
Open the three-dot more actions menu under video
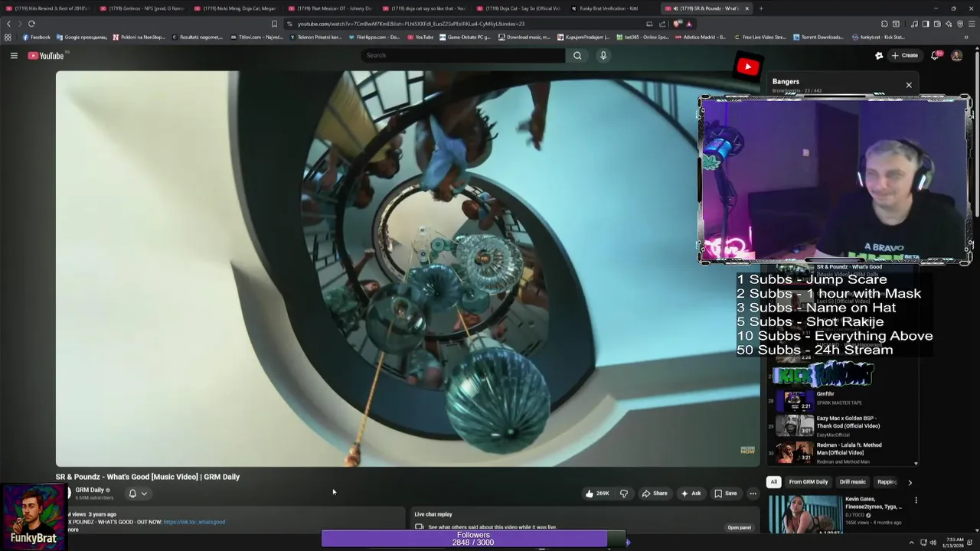753,494
